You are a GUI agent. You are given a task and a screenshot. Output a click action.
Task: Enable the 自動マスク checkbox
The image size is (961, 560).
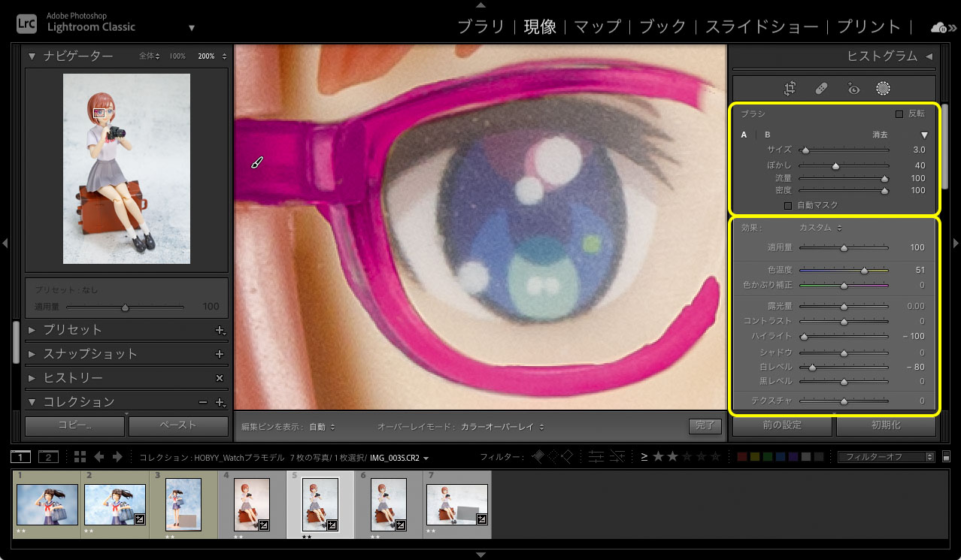point(788,205)
